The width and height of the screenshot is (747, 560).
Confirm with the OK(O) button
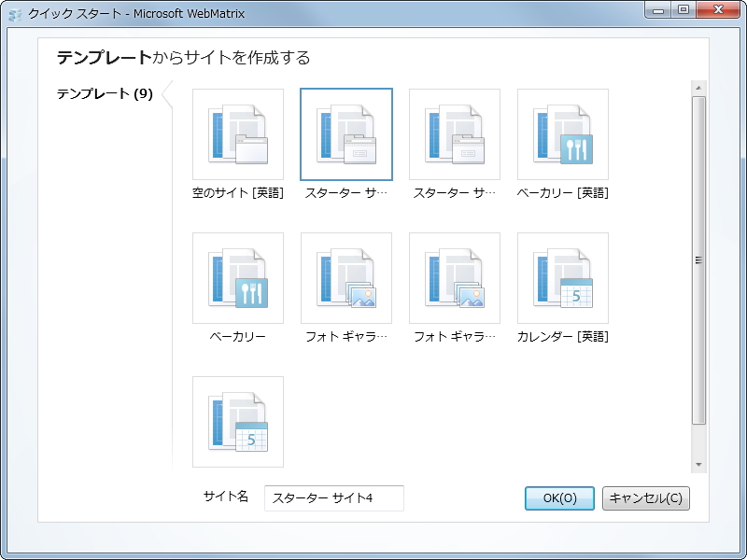(x=559, y=498)
